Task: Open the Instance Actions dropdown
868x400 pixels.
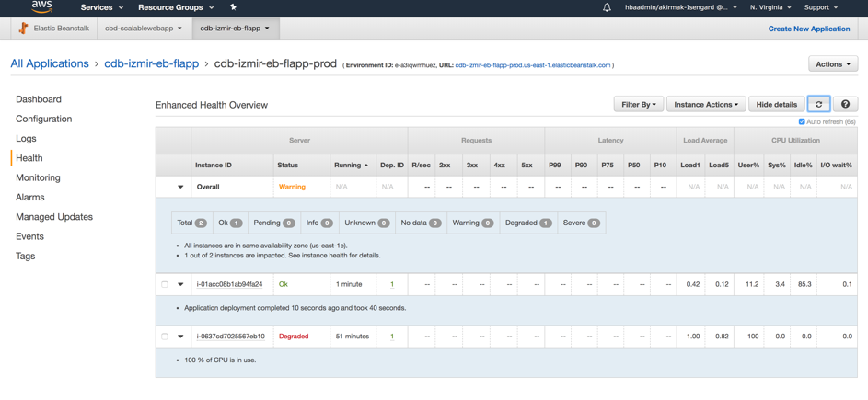Action: tap(706, 104)
